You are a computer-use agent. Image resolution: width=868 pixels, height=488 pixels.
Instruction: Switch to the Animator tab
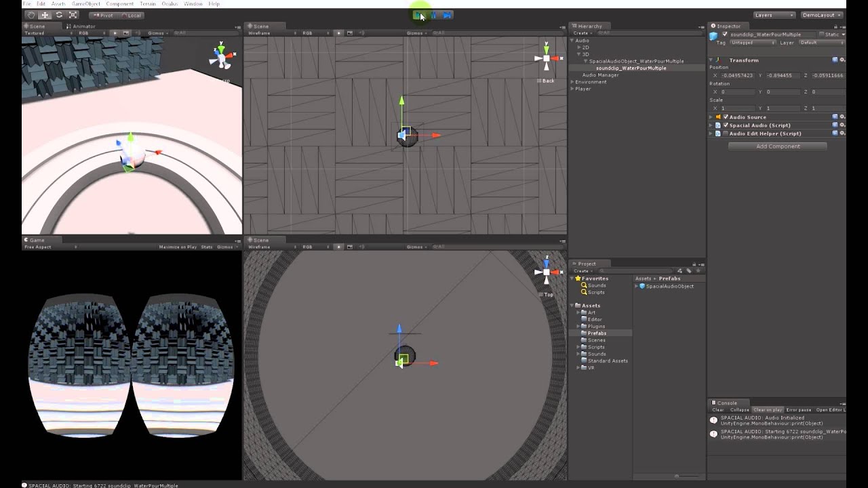81,26
